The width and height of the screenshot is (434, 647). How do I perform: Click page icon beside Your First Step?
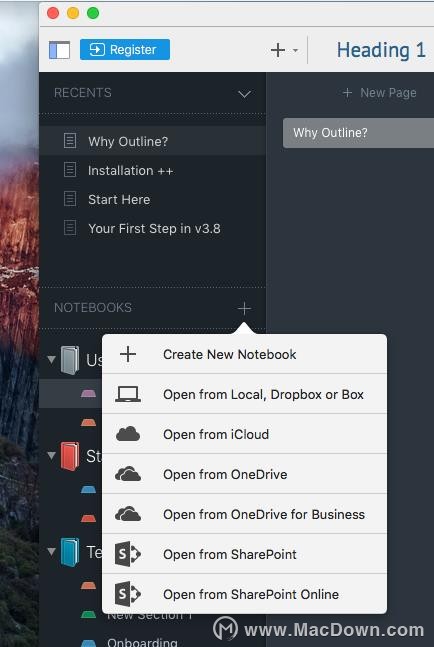[x=70, y=227]
